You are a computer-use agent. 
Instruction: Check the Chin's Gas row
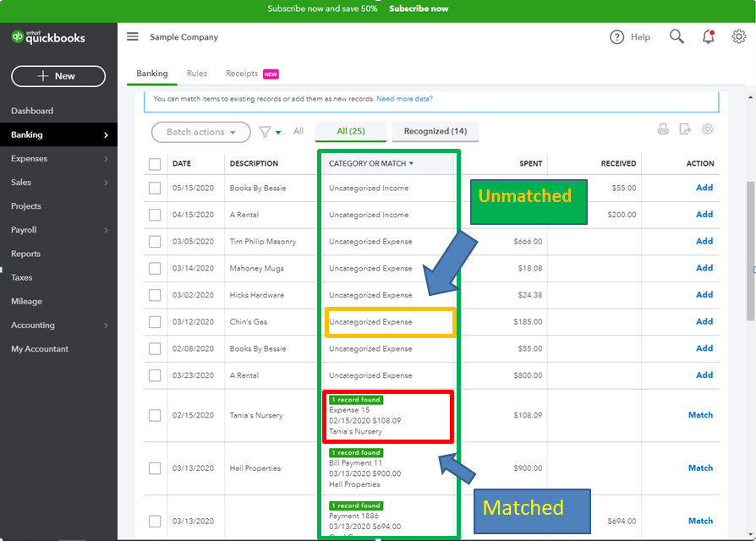(155, 322)
